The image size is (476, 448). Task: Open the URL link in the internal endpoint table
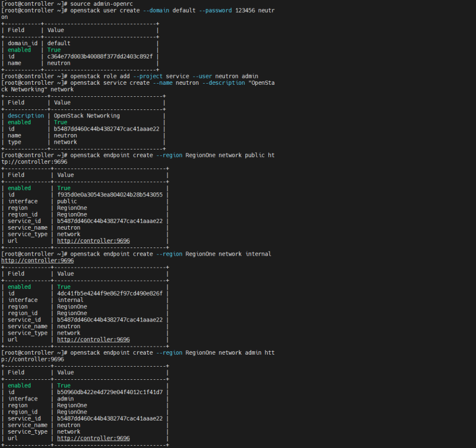click(93, 339)
